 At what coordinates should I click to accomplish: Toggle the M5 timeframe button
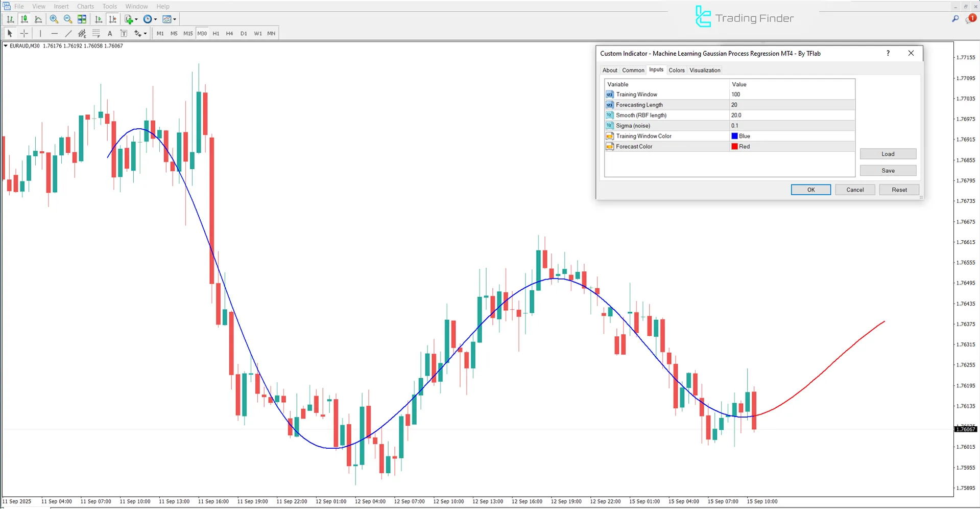pyautogui.click(x=174, y=34)
